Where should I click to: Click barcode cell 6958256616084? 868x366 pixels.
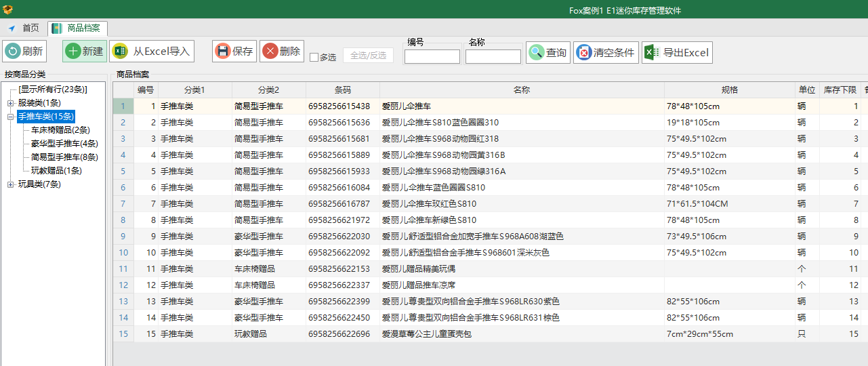(343, 188)
